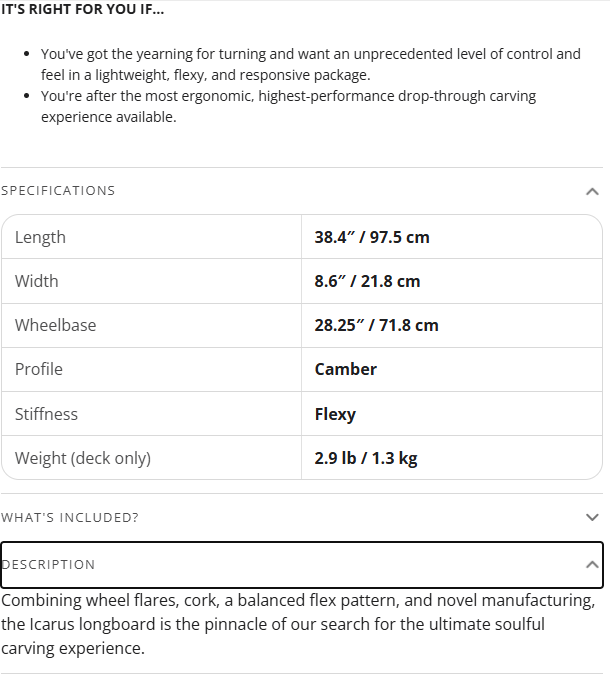This screenshot has height=675, width=610.
Task: Click the Width row label
Action: (37, 281)
